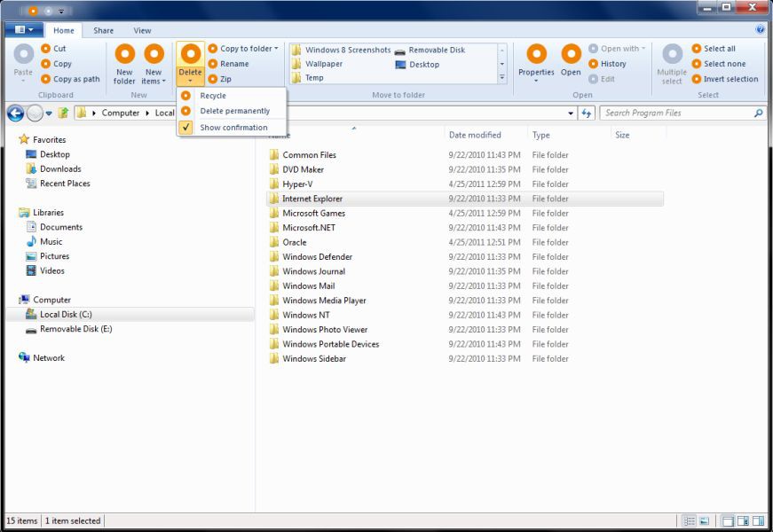Click the Up one level folder icon
The height and width of the screenshot is (532, 773).
click(x=63, y=113)
